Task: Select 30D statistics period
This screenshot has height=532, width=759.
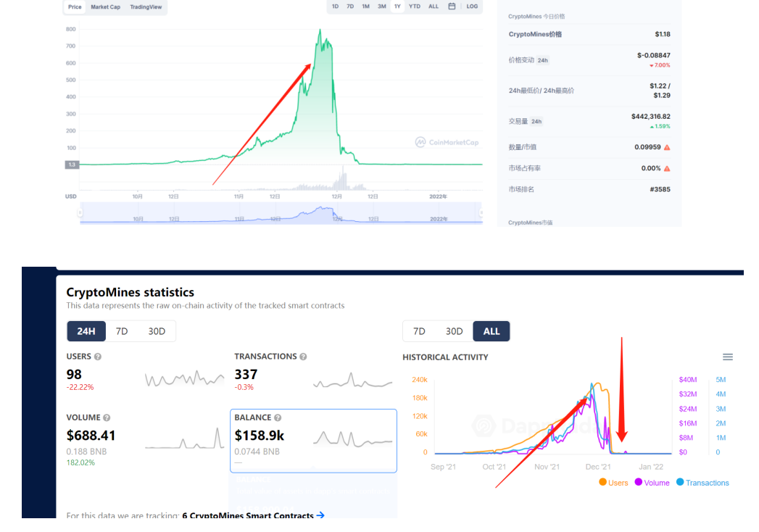Action: click(x=157, y=331)
